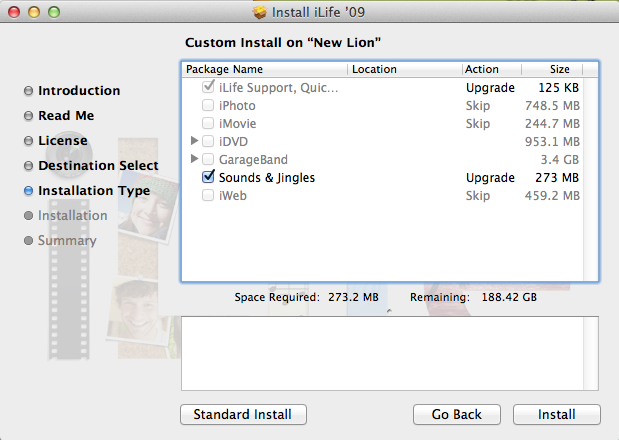619x440 pixels.
Task: Tick the iWeb package checkbox
Action: pyautogui.click(x=208, y=195)
